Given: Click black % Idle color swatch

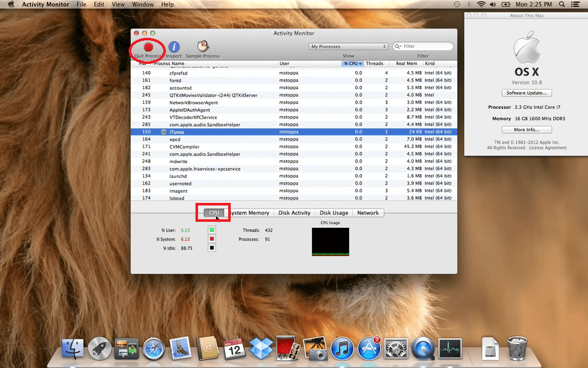Looking at the screenshot, I should coord(212,248).
